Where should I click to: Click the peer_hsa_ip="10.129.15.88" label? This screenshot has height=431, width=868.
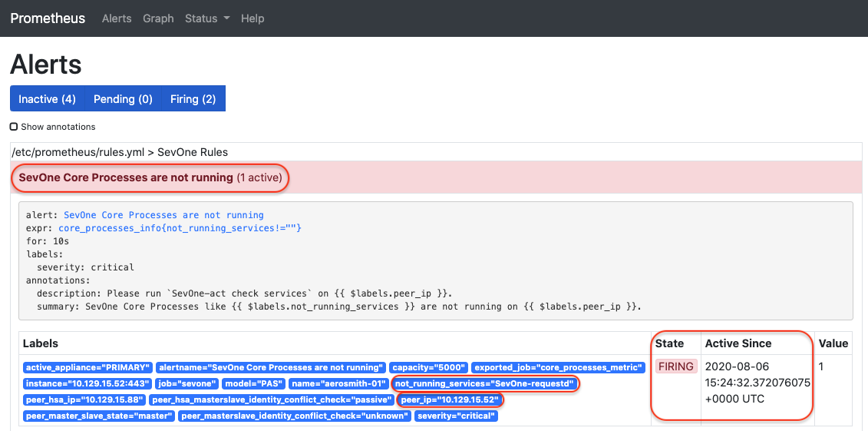[x=85, y=400]
